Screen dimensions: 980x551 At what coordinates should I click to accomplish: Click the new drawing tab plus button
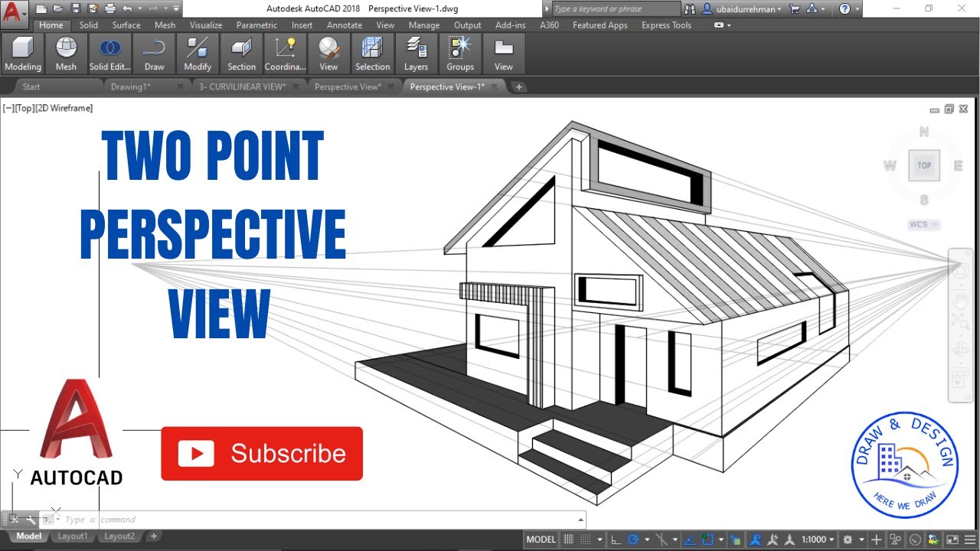point(519,86)
